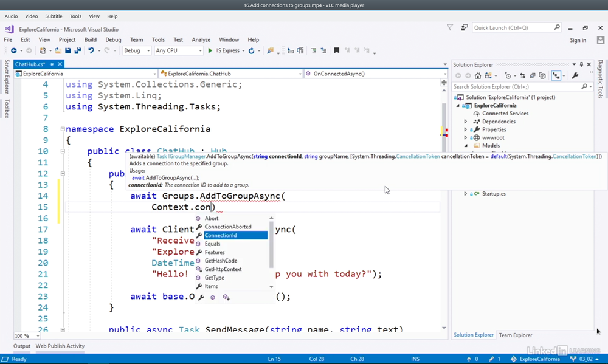The image size is (608, 364).
Task: Open the Team menu
Action: coord(136,40)
